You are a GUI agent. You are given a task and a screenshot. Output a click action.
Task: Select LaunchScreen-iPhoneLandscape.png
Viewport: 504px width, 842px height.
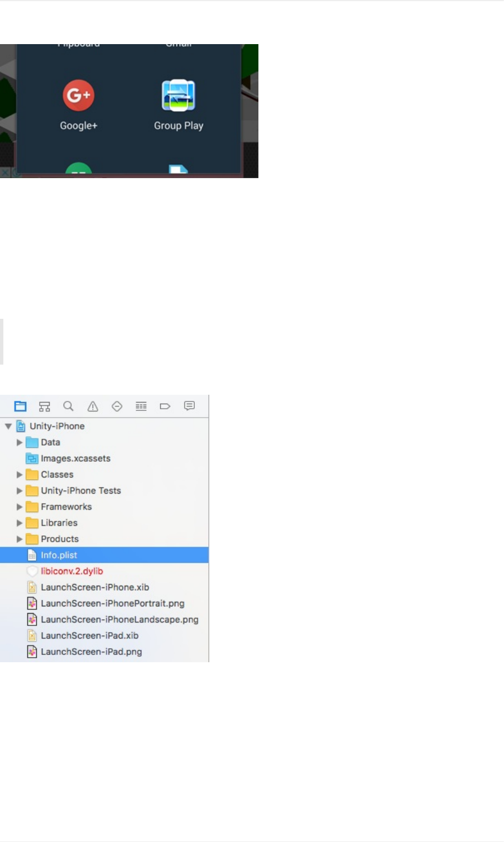click(104, 620)
